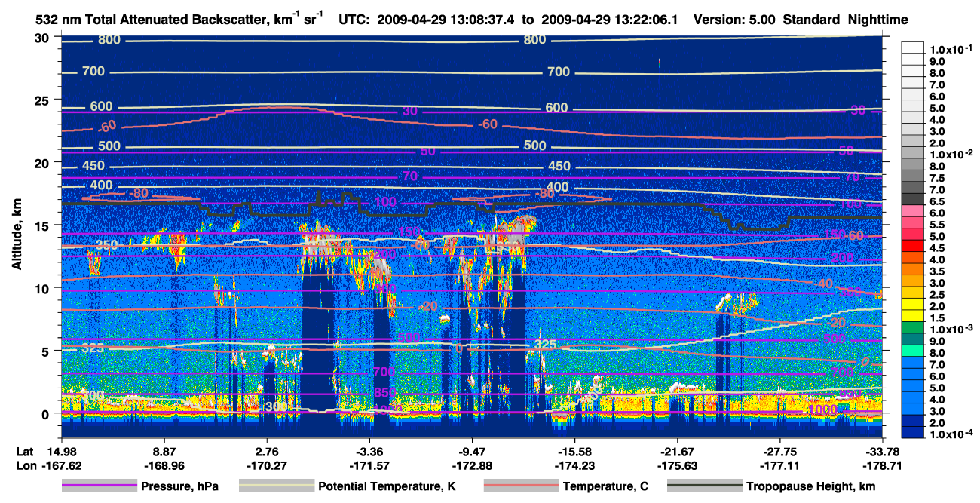Screen dimensions: 980x503
Task: Pick the red 4.5 colorbar swatch
Action: (x=913, y=247)
